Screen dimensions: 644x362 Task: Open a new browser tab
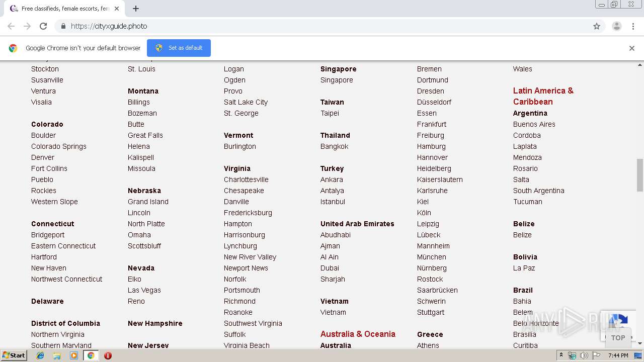pos(136,9)
